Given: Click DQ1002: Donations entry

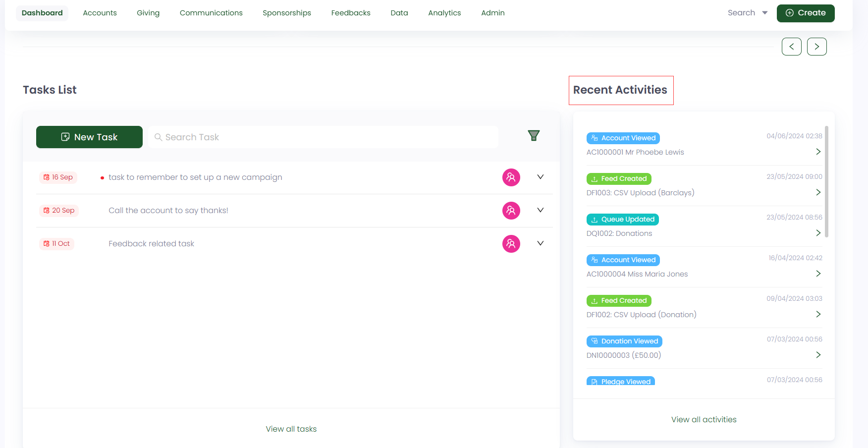Looking at the screenshot, I should (619, 233).
